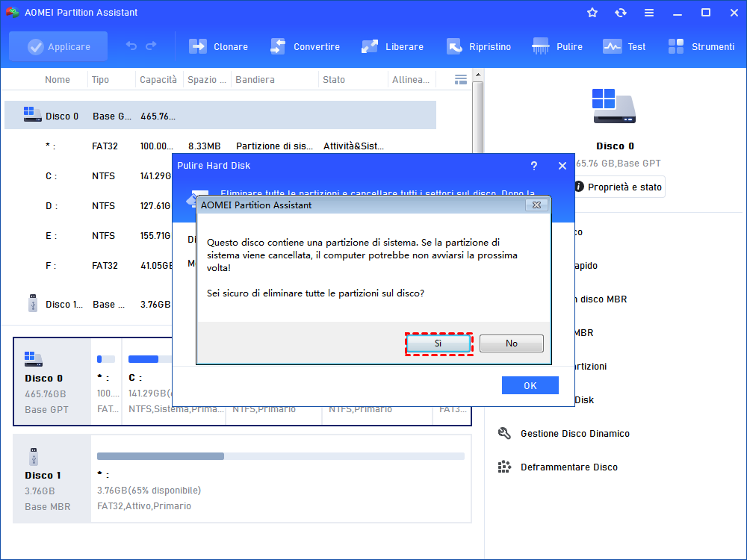Select the E: partition row
This screenshot has height=560, width=747.
[x=88, y=236]
